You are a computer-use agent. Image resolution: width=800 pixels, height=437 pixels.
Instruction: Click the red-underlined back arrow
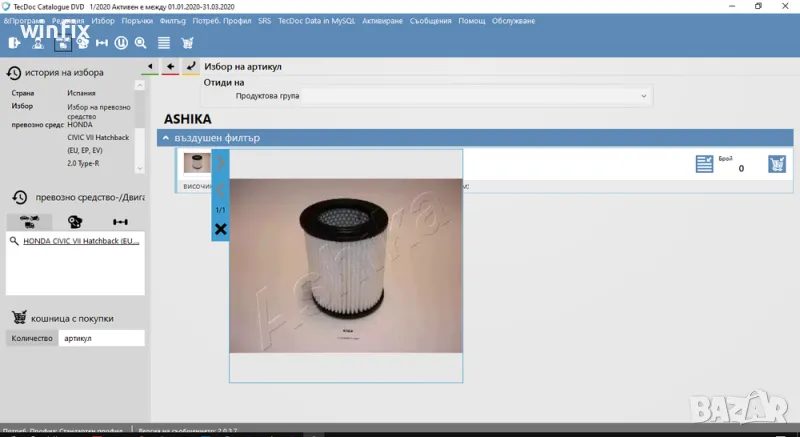170,67
